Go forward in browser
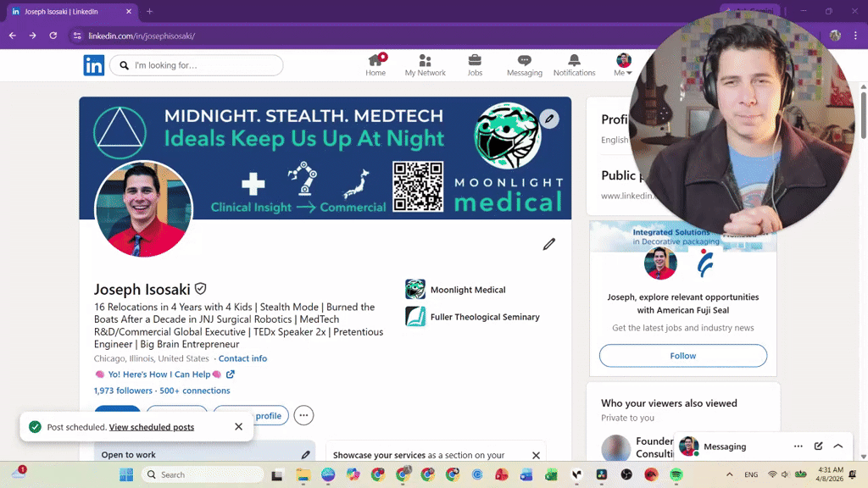The width and height of the screenshot is (868, 488). [x=33, y=36]
